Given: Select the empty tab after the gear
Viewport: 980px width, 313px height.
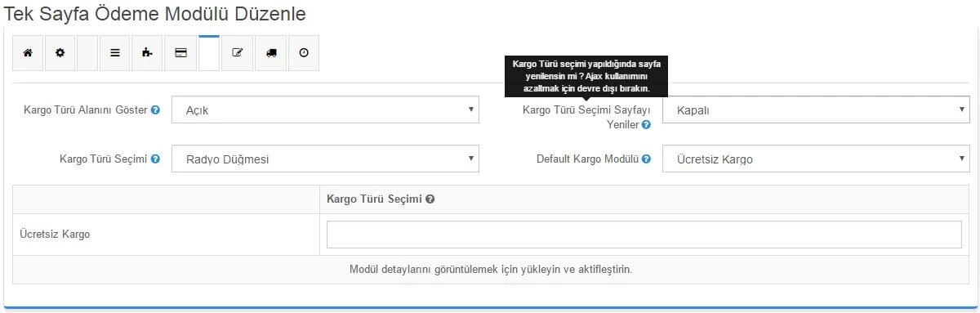Looking at the screenshot, I should pos(87,52).
